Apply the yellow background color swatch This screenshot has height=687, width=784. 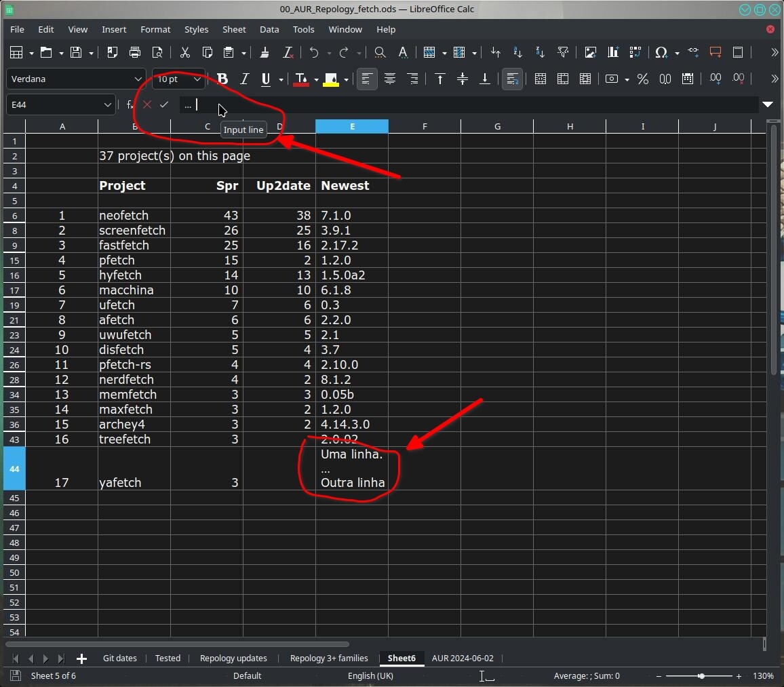tap(331, 79)
